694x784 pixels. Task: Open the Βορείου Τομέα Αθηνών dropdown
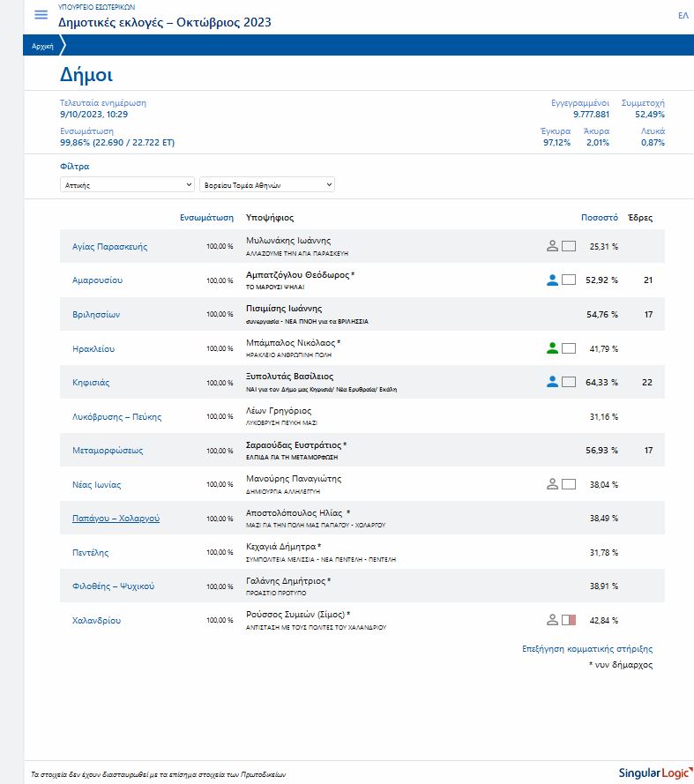(267, 185)
